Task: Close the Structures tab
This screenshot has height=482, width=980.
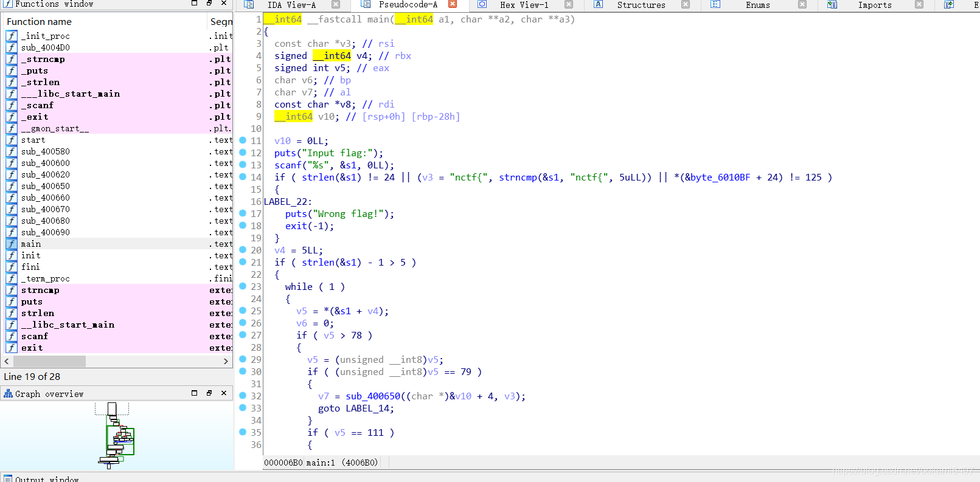Action: pos(686,4)
